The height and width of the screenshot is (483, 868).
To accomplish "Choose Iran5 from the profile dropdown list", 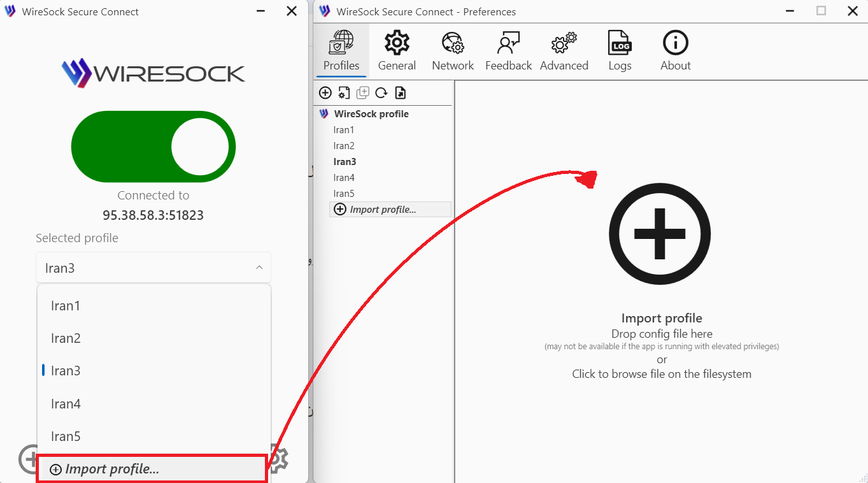I will coord(154,436).
